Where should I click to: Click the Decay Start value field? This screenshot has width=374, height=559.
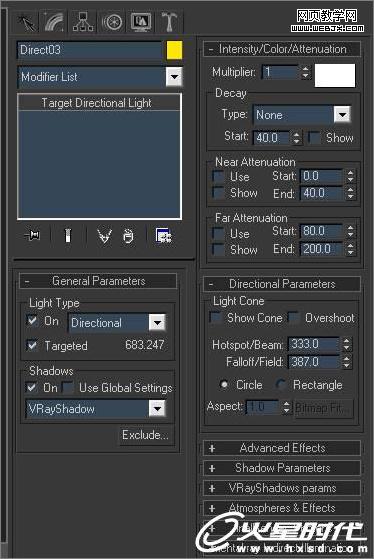tap(272, 138)
